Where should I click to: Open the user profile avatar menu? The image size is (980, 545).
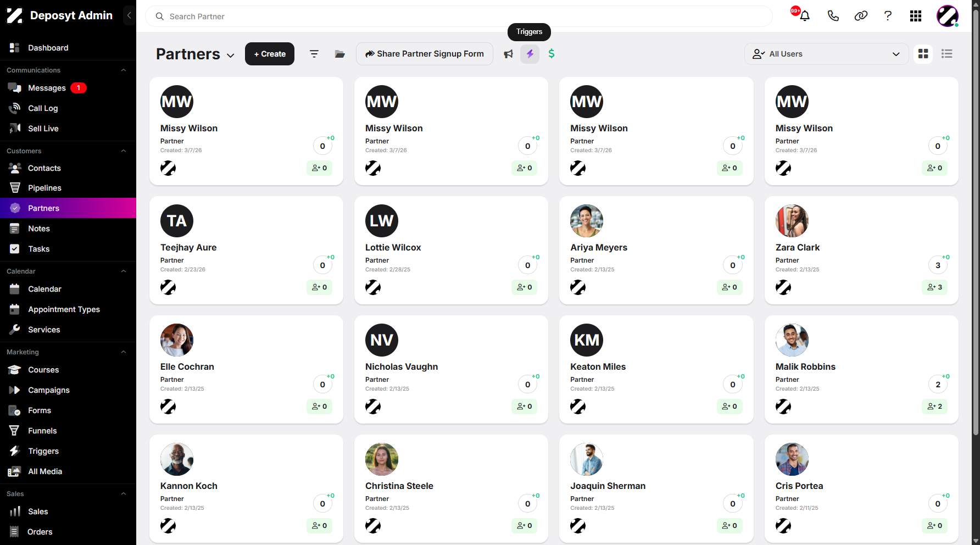(948, 16)
